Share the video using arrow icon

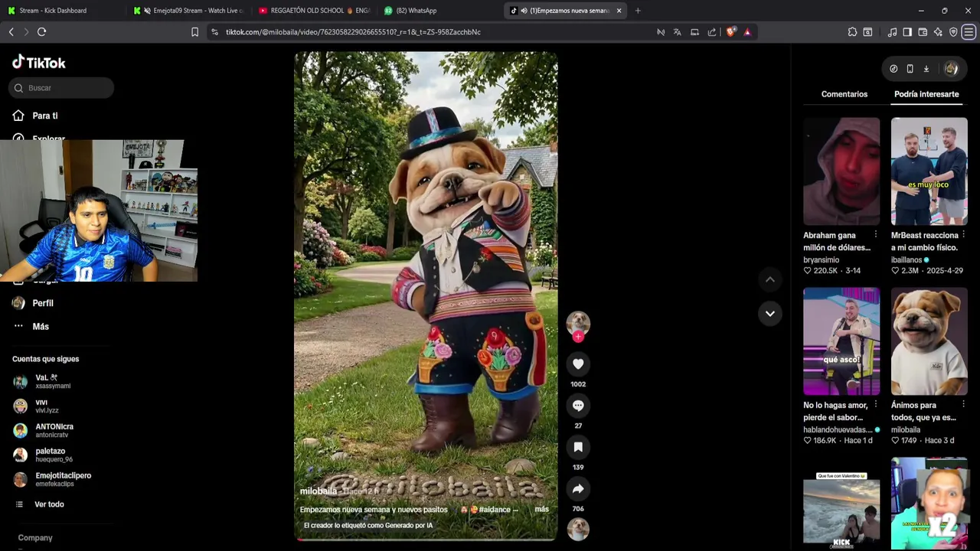[578, 488]
